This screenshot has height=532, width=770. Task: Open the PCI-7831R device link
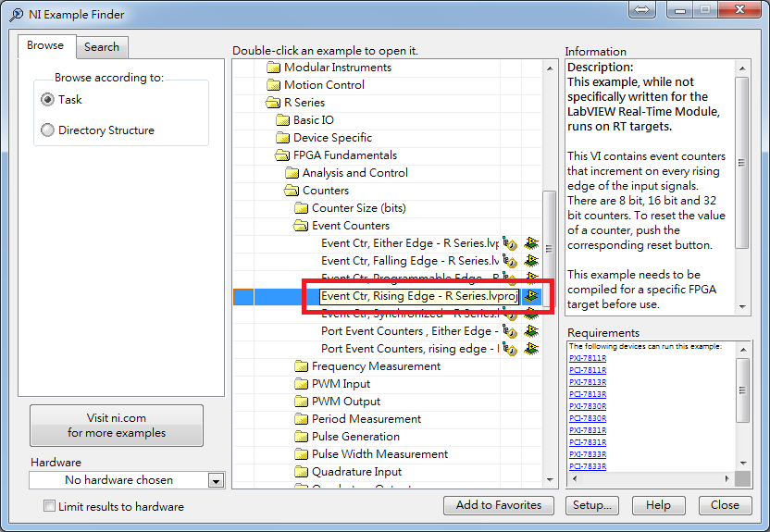(588, 442)
